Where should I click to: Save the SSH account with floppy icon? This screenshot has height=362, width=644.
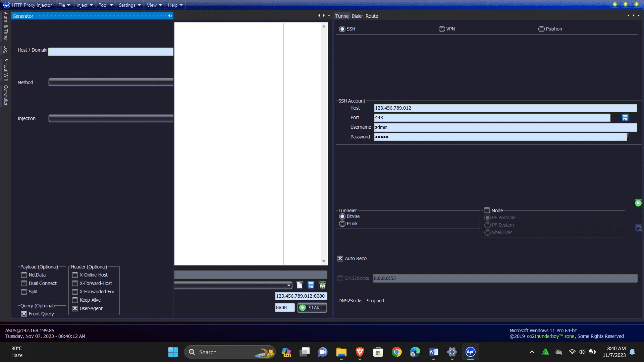coord(625,118)
